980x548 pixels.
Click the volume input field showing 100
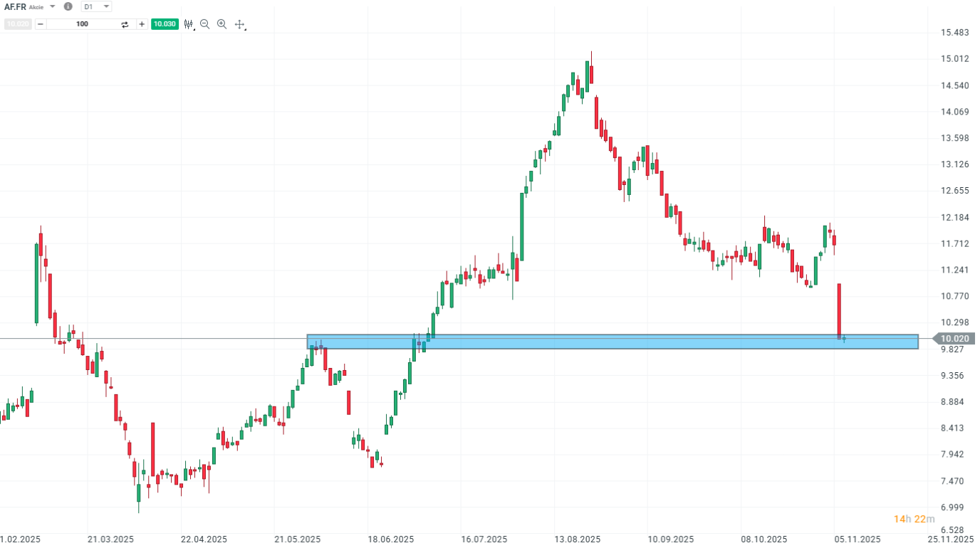(x=82, y=24)
